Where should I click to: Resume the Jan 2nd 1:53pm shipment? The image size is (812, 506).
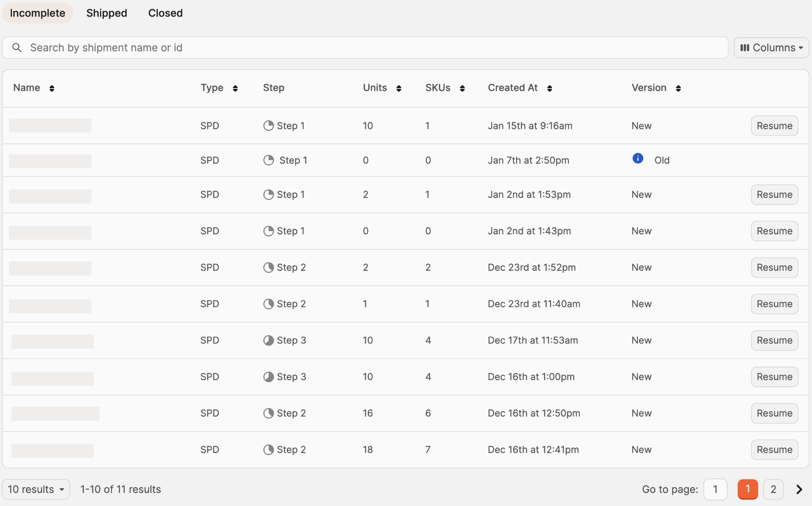774,194
